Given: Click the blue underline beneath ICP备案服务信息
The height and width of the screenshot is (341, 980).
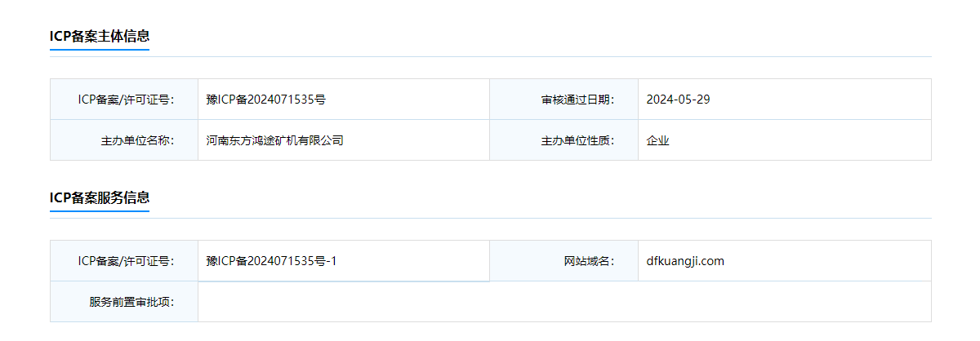Looking at the screenshot, I should click(100, 211).
